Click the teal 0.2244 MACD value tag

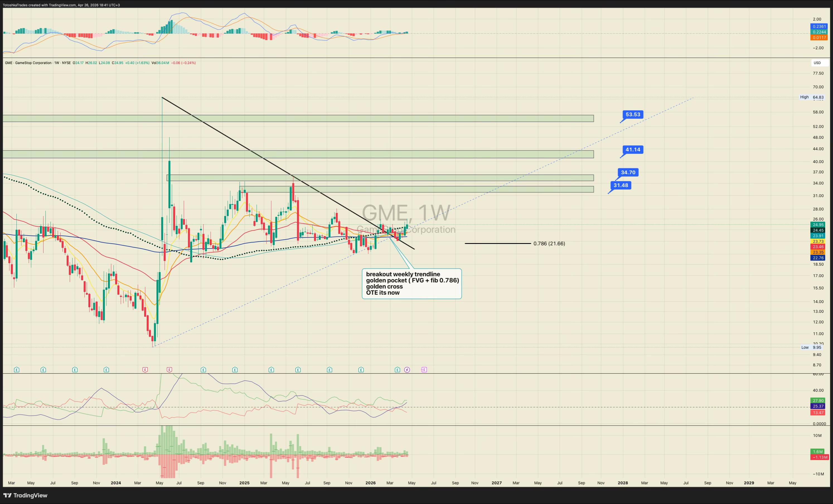pos(819,32)
